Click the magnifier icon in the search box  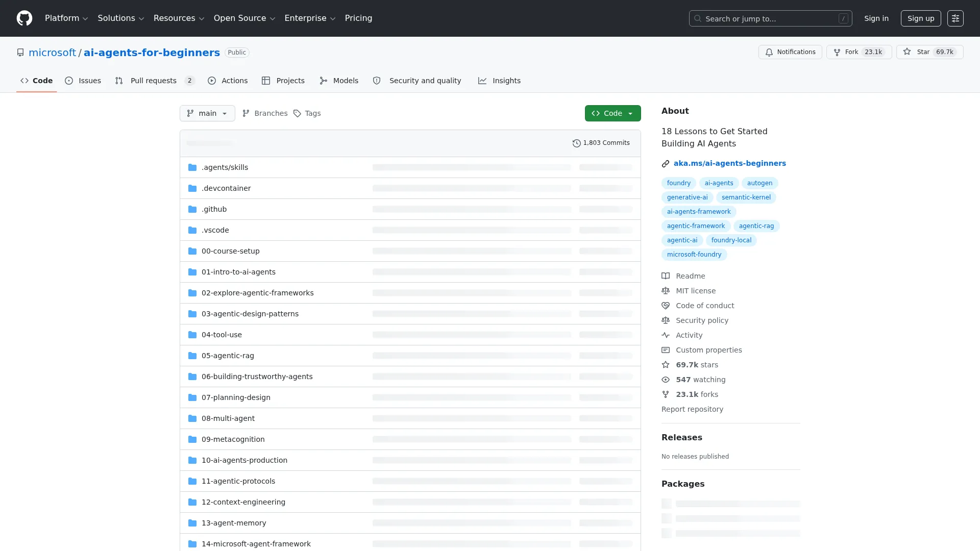tap(698, 18)
